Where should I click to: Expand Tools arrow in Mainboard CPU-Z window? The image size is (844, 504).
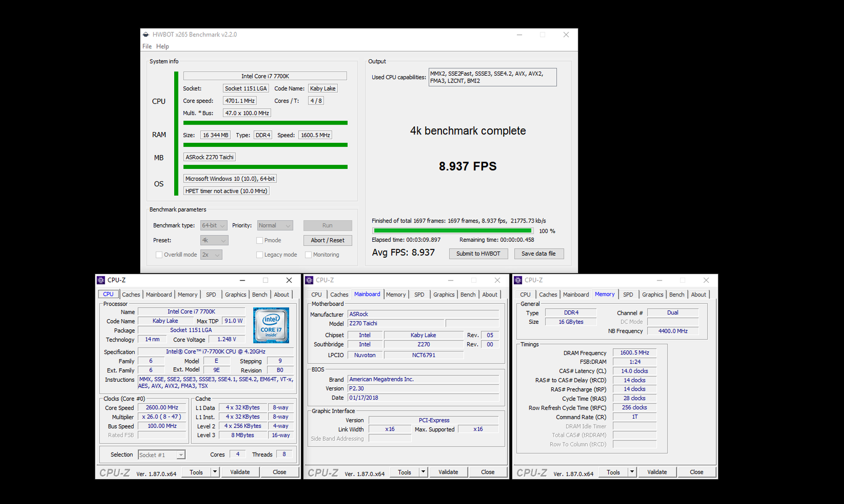click(423, 472)
